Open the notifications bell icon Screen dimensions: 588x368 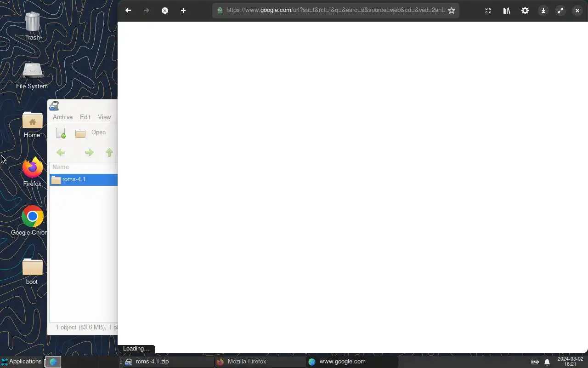point(547,362)
